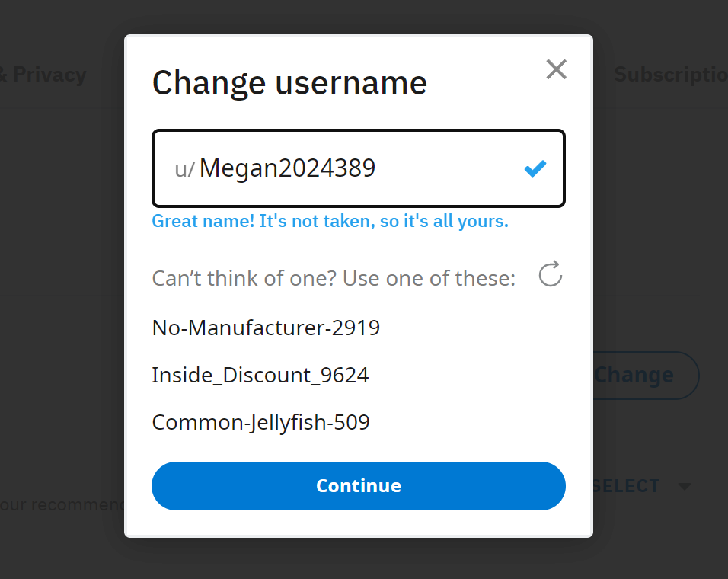
Task: Click the Change button behind the dialog
Action: [x=634, y=375]
